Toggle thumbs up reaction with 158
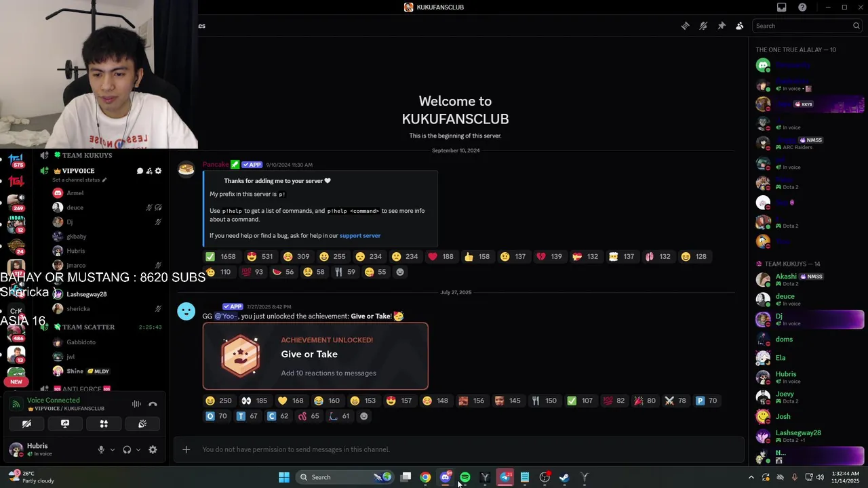 (477, 256)
